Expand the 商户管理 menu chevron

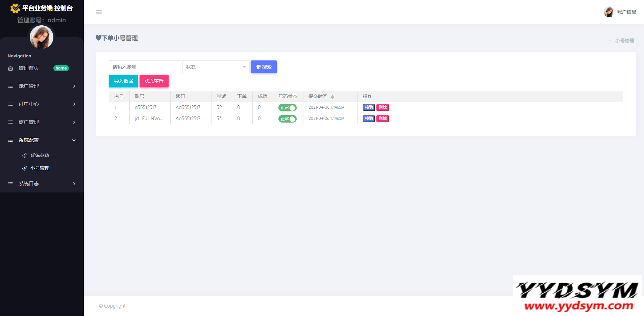[74, 122]
